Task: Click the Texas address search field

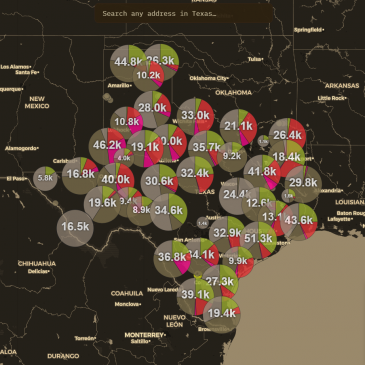Action: (x=184, y=14)
